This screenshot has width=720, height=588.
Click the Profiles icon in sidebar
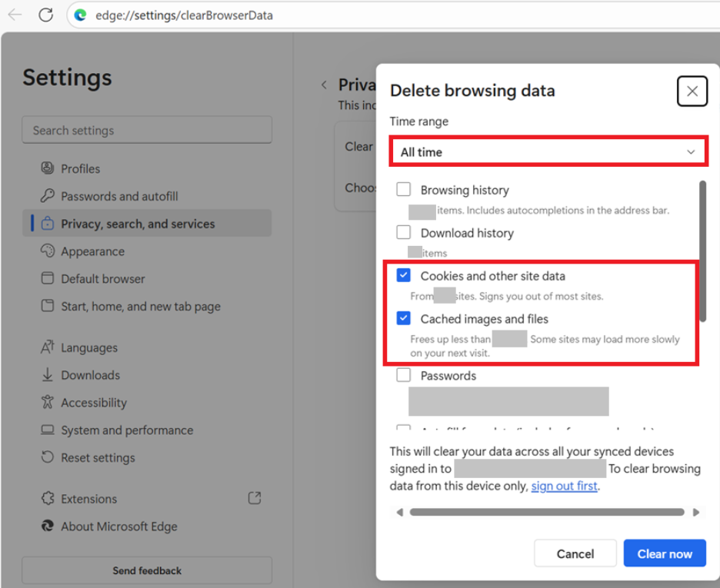click(47, 168)
